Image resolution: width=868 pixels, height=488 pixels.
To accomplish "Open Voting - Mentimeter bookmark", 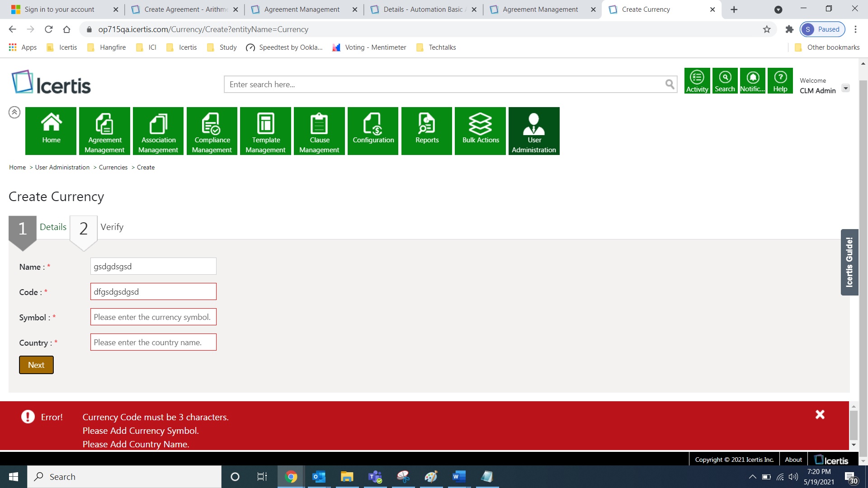I will (x=369, y=47).
